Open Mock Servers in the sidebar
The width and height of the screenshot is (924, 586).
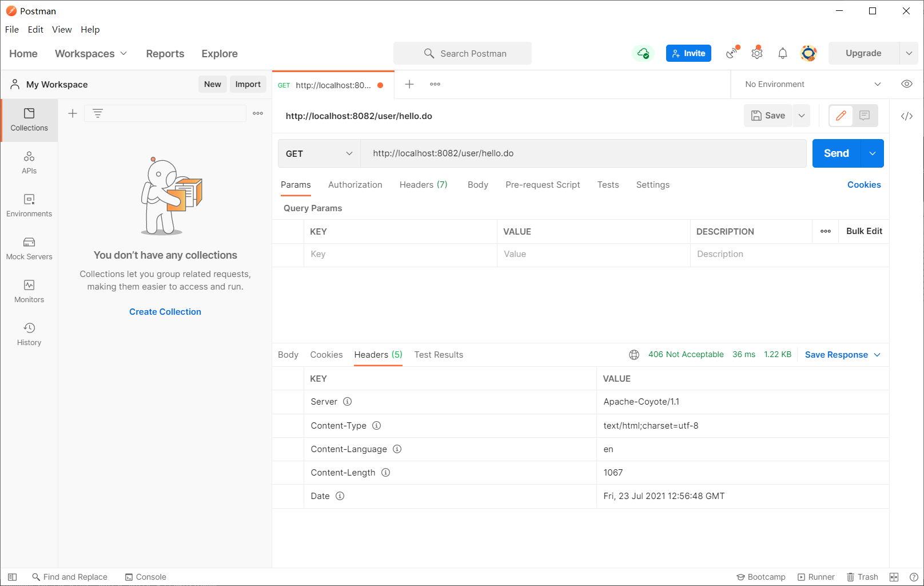click(29, 249)
